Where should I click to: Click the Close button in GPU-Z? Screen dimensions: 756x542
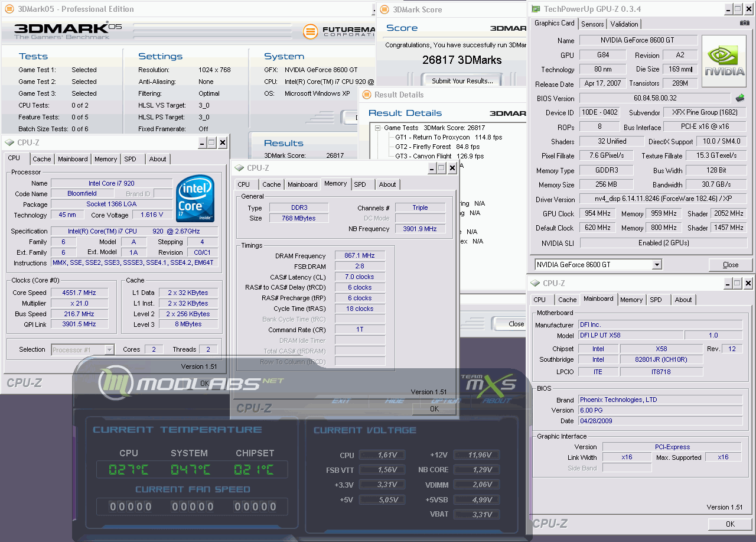731,265
